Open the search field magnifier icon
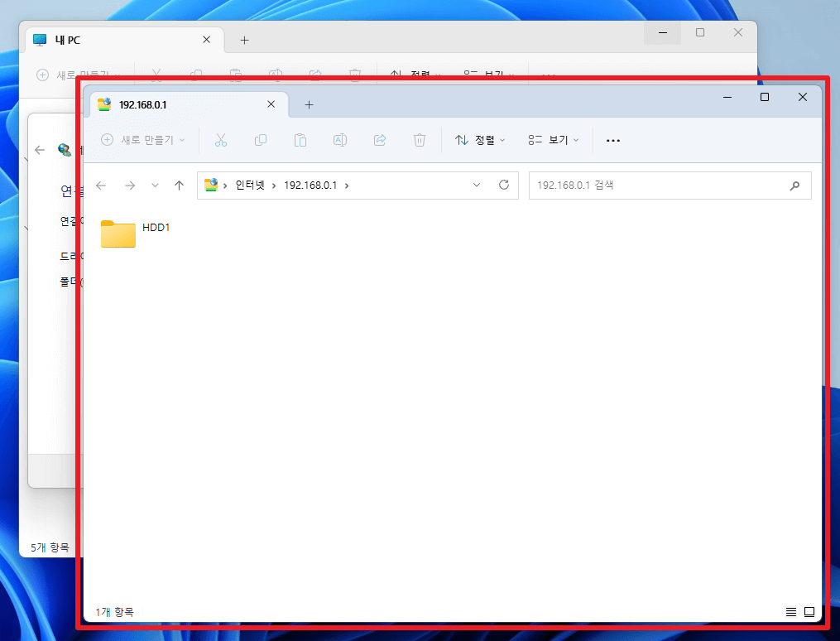This screenshot has width=840, height=641. pos(795,185)
